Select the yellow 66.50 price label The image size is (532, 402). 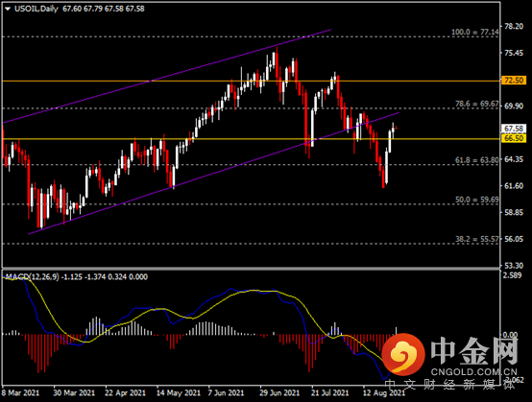click(514, 138)
